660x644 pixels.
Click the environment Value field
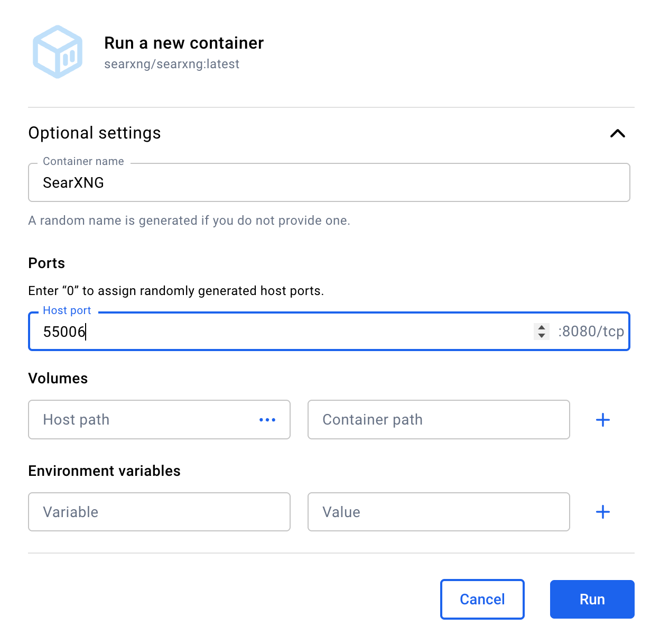(439, 512)
